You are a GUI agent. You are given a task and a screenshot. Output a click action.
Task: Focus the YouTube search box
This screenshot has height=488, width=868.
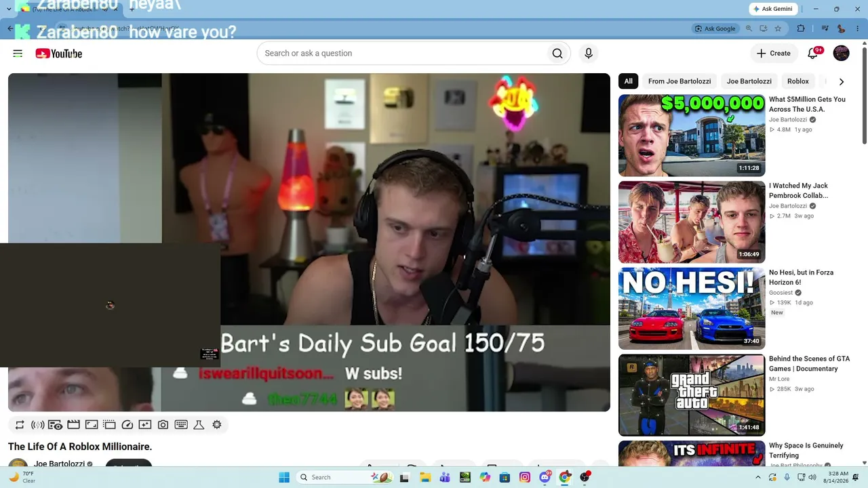coord(401,54)
